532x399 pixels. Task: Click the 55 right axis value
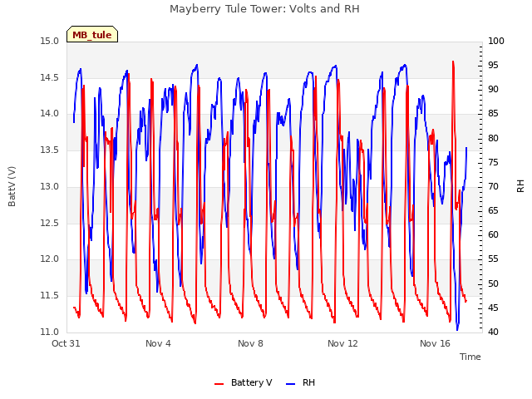[493, 259]
